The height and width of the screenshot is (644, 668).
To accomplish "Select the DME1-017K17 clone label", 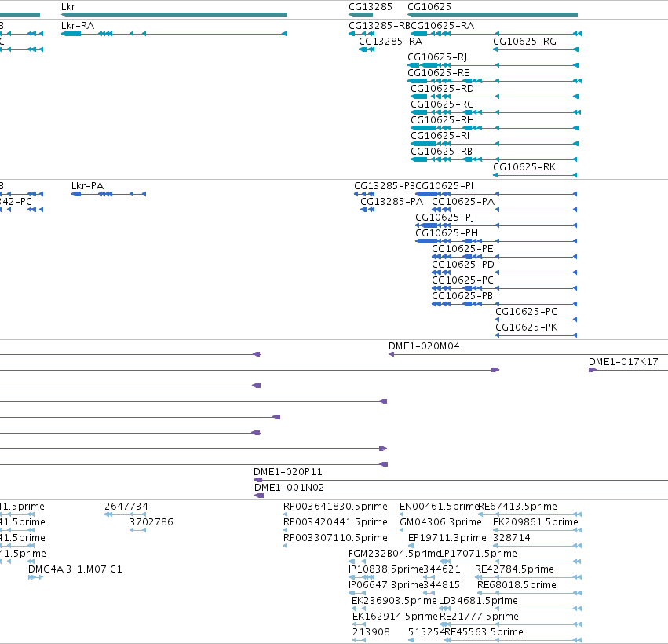I will coord(623,362).
